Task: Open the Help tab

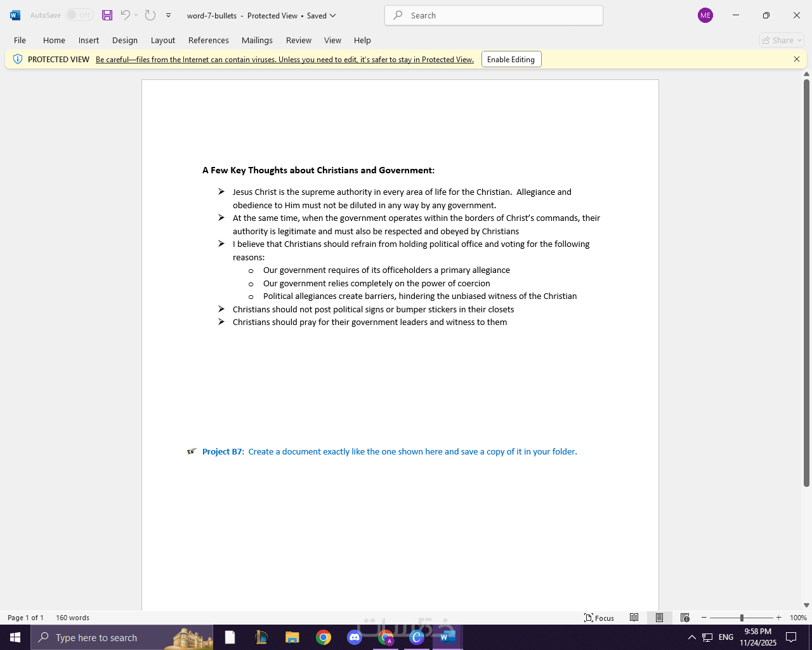Action: coord(362,40)
